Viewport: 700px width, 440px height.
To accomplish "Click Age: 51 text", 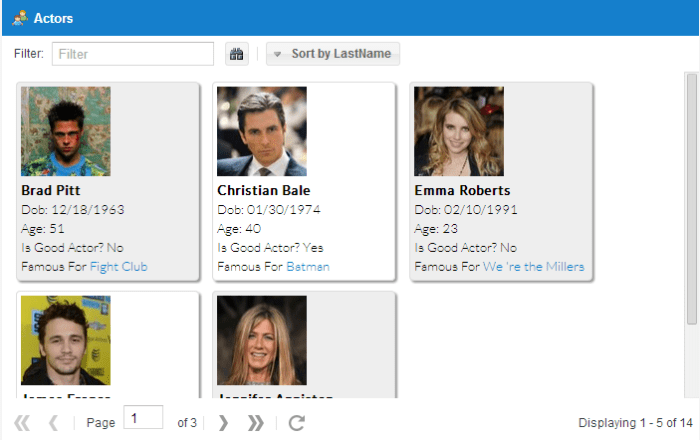I will (43, 229).
